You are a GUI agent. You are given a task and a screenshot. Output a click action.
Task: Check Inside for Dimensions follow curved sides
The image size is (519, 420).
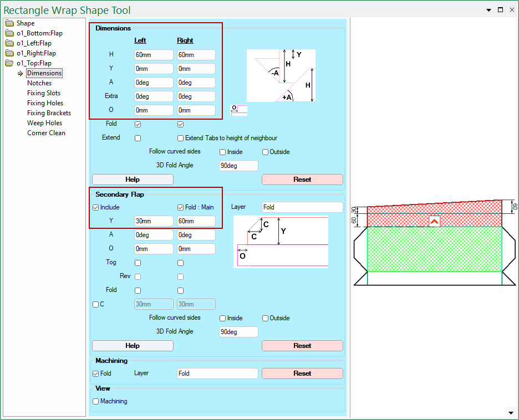pyautogui.click(x=223, y=152)
